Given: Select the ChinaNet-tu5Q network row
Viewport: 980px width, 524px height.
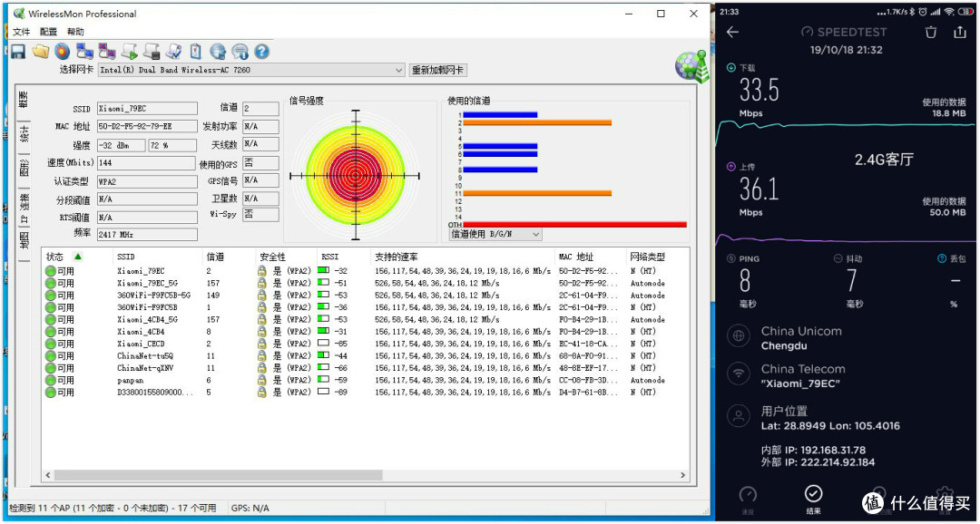Looking at the screenshot, I should coord(366,356).
